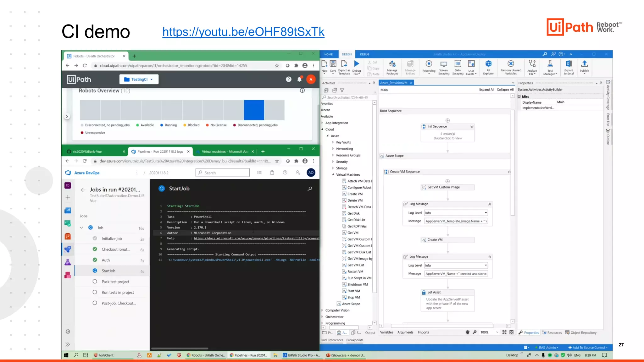The image size is (644, 362).
Task: Switch to DEBUG tab in Studio
Action: pyautogui.click(x=364, y=54)
